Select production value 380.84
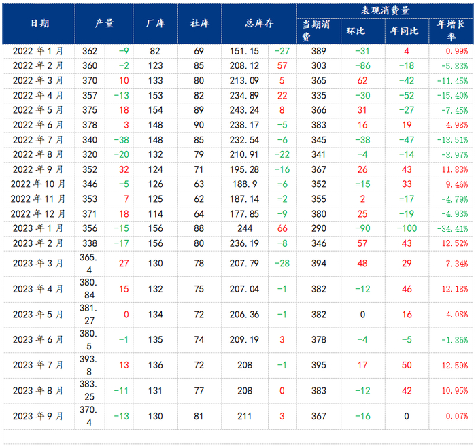The width and height of the screenshot is (476, 448). pos(88,289)
